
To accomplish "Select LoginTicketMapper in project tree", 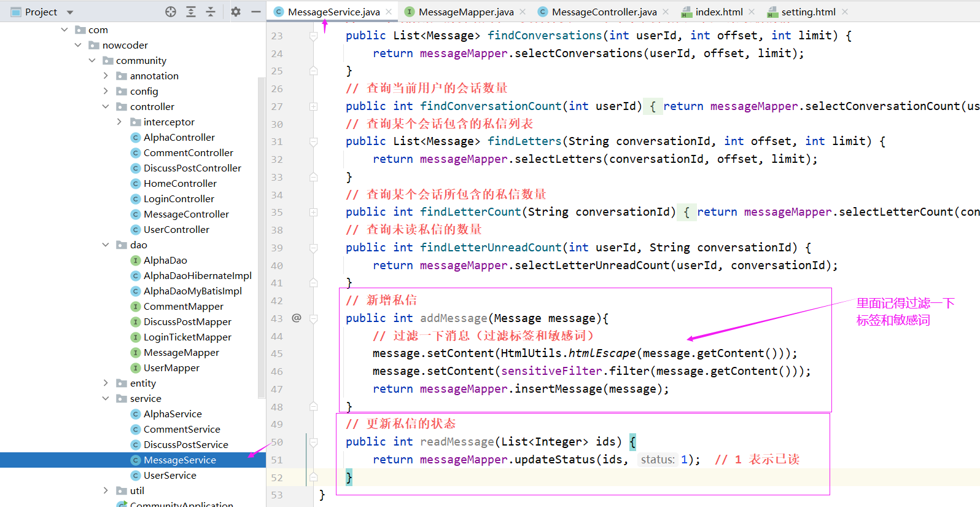I will point(187,337).
